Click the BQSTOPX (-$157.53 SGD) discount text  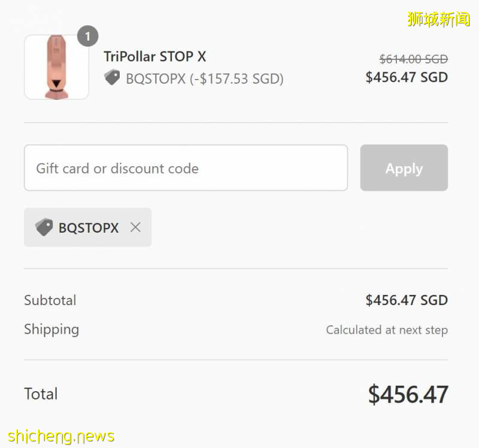(x=204, y=78)
